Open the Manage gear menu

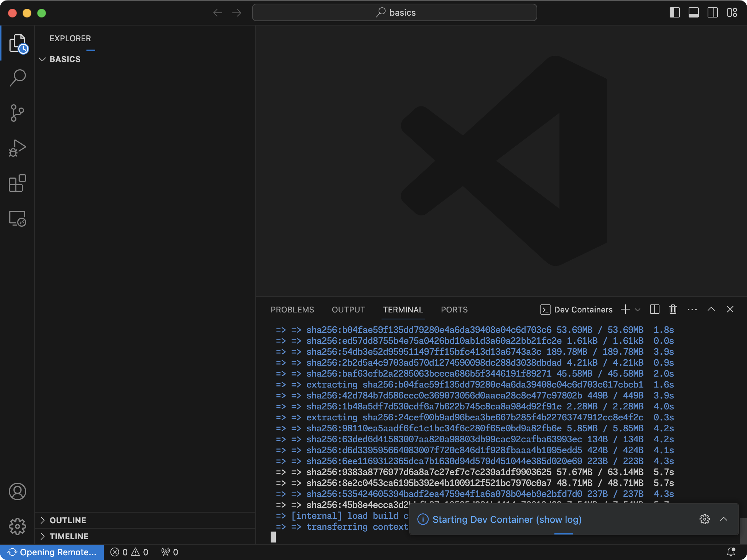(x=18, y=526)
